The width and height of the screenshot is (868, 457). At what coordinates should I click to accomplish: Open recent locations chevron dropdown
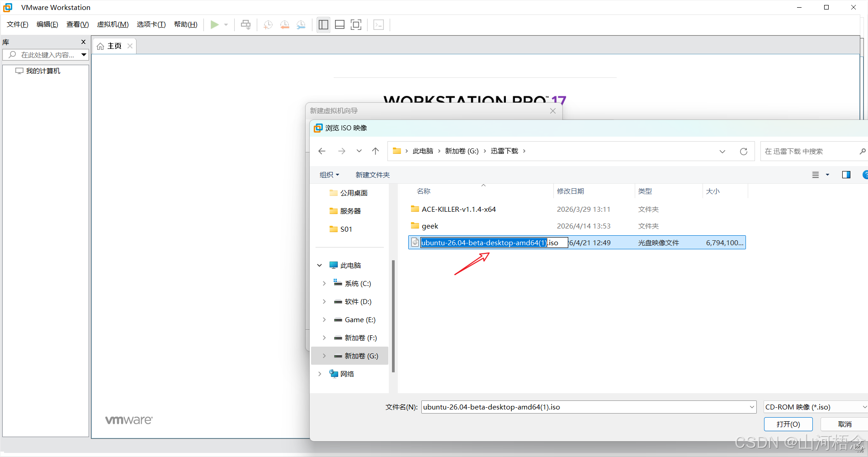tap(359, 151)
